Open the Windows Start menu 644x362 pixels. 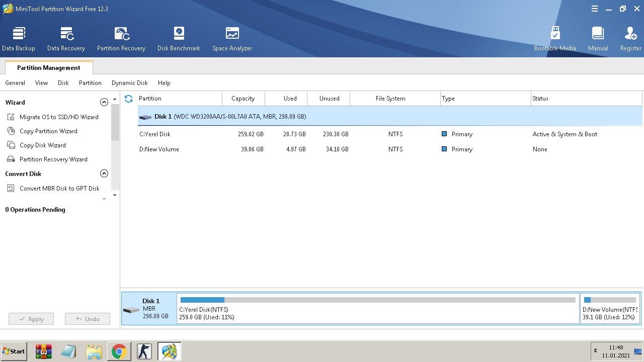pyautogui.click(x=14, y=351)
